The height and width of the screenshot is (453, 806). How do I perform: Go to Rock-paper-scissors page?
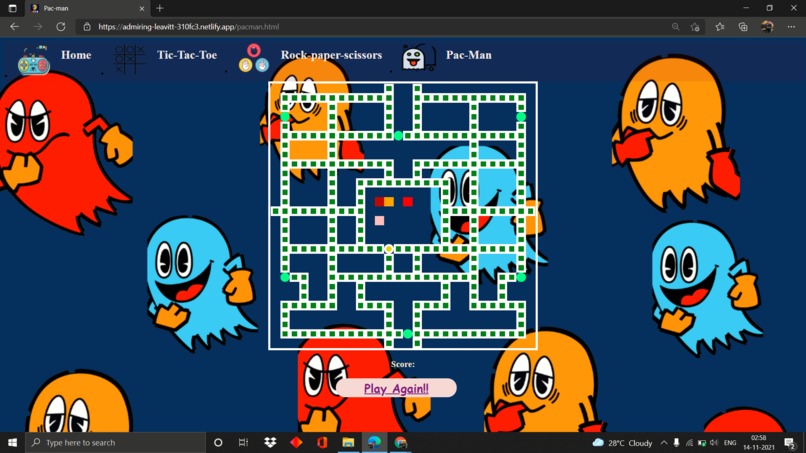331,55
